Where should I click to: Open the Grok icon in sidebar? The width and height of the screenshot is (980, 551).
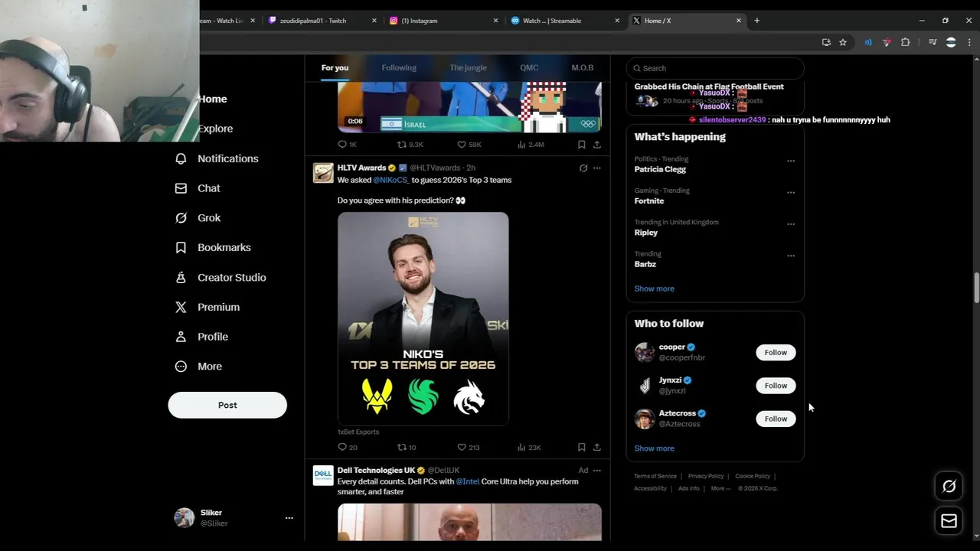point(181,218)
